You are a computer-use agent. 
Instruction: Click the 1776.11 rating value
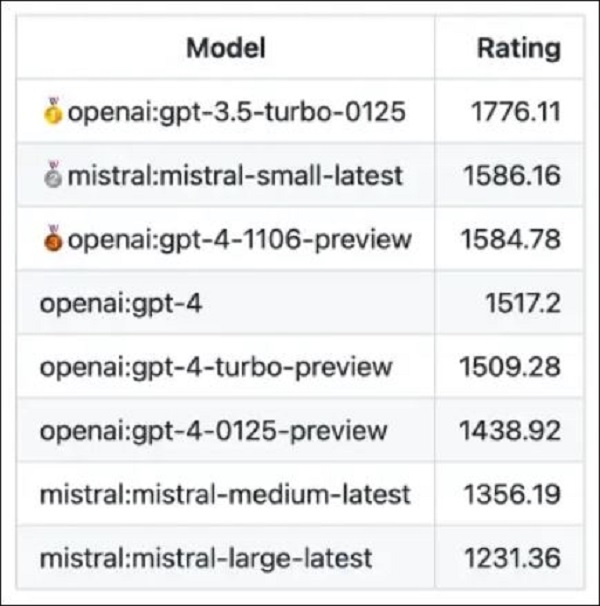click(516, 112)
